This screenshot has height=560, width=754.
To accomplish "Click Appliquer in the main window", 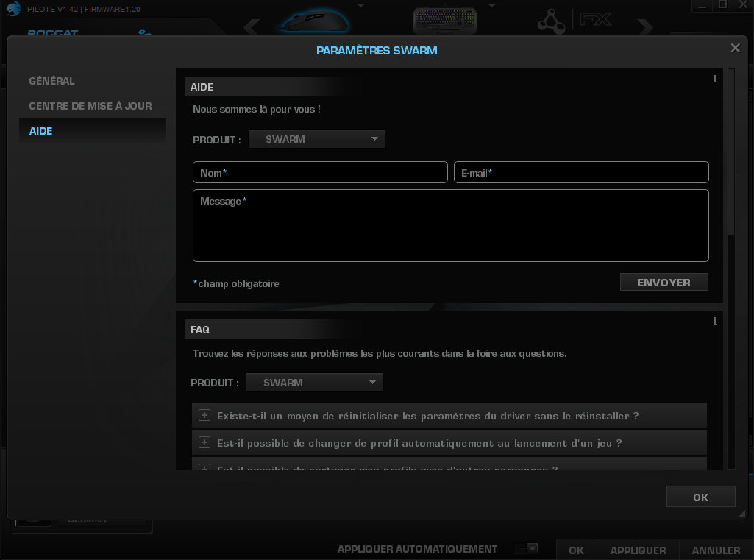I will [x=638, y=550].
